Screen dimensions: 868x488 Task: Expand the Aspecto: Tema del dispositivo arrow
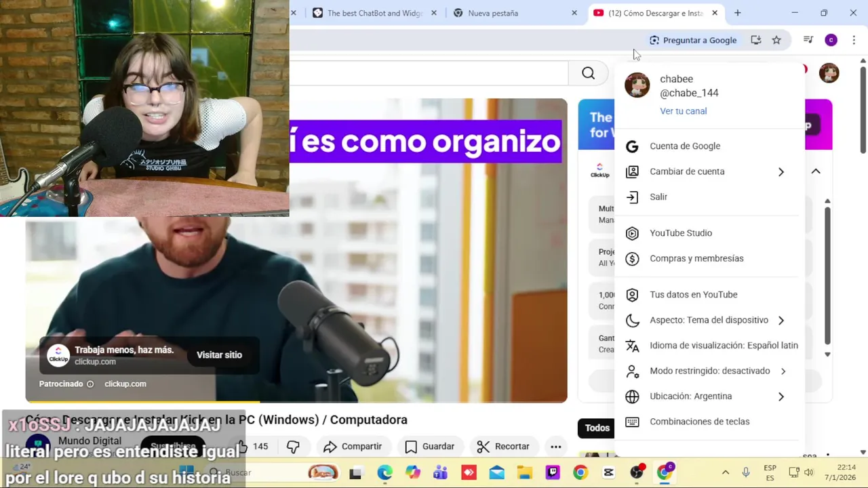pos(781,320)
